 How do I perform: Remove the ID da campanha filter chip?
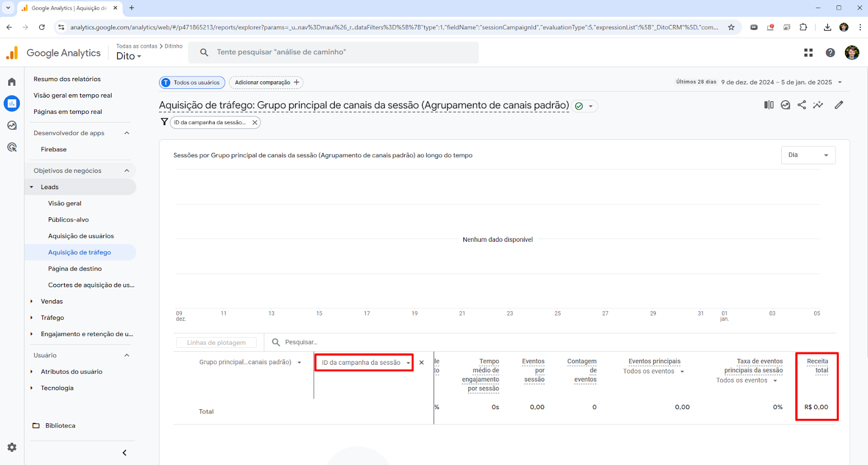pyautogui.click(x=254, y=122)
